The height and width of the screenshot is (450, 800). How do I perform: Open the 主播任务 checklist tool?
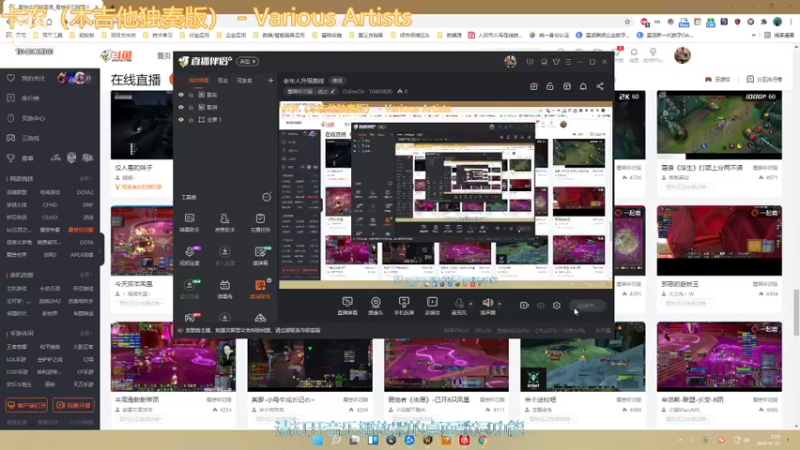tap(260, 223)
